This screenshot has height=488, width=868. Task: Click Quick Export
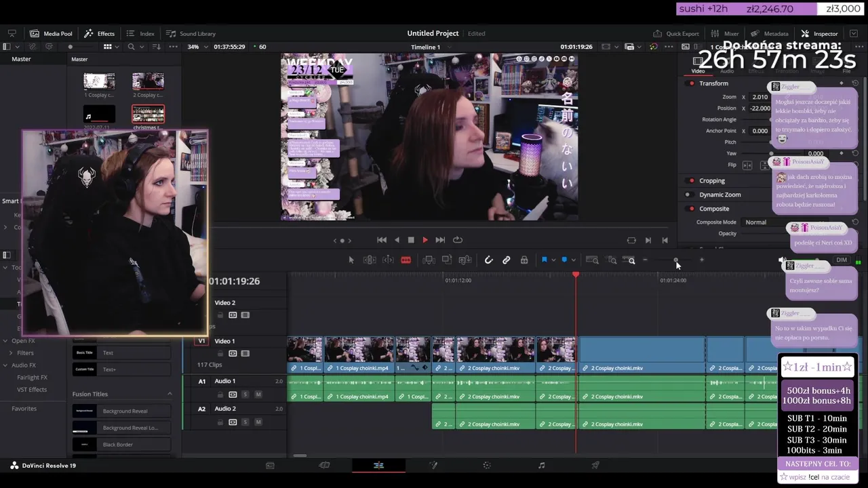676,33
